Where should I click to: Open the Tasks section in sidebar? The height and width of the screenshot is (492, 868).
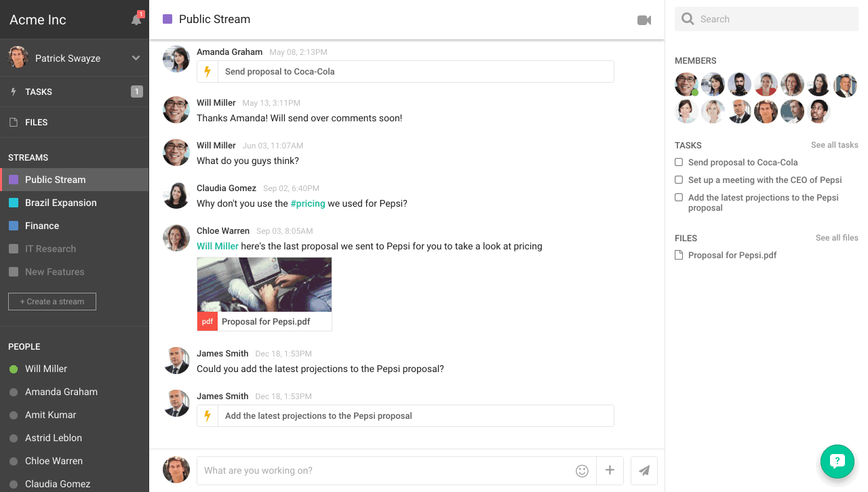click(39, 92)
